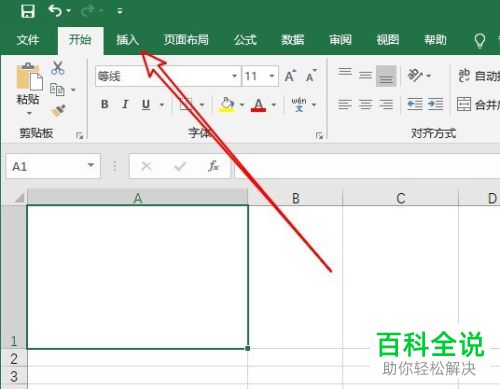Toggle Center alignment

click(366, 104)
